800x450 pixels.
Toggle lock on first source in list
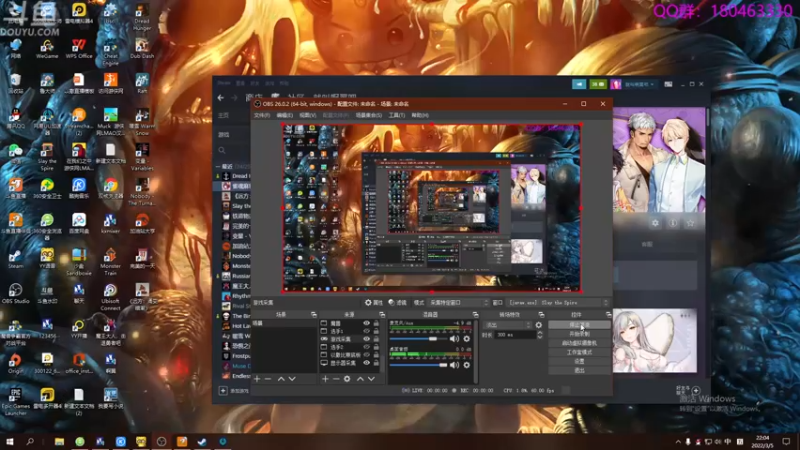tap(376, 323)
